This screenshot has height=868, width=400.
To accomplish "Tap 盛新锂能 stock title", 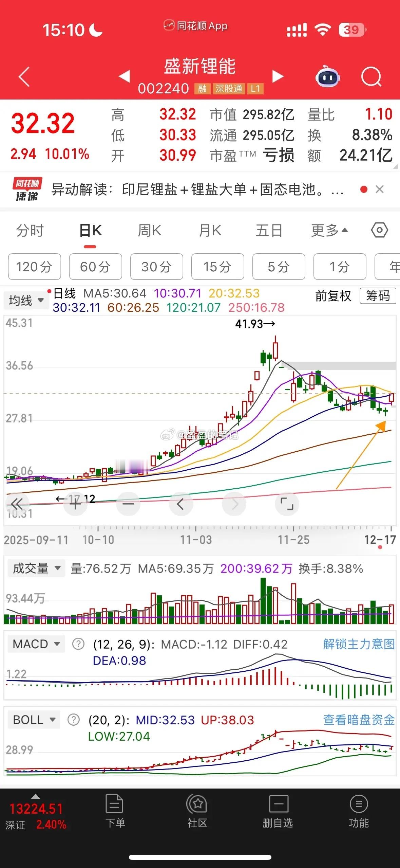I will click(200, 66).
